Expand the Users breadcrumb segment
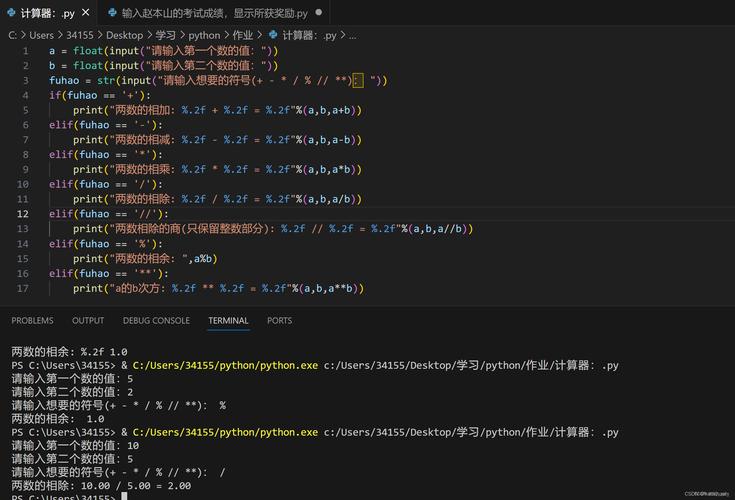The image size is (735, 500). coord(41,35)
